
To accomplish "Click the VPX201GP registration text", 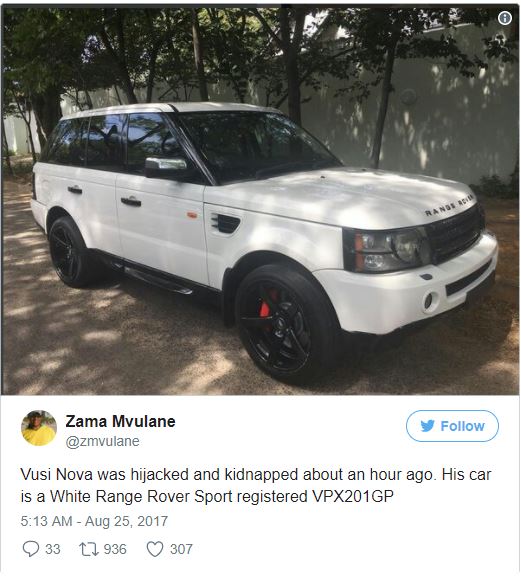I will pos(353,497).
